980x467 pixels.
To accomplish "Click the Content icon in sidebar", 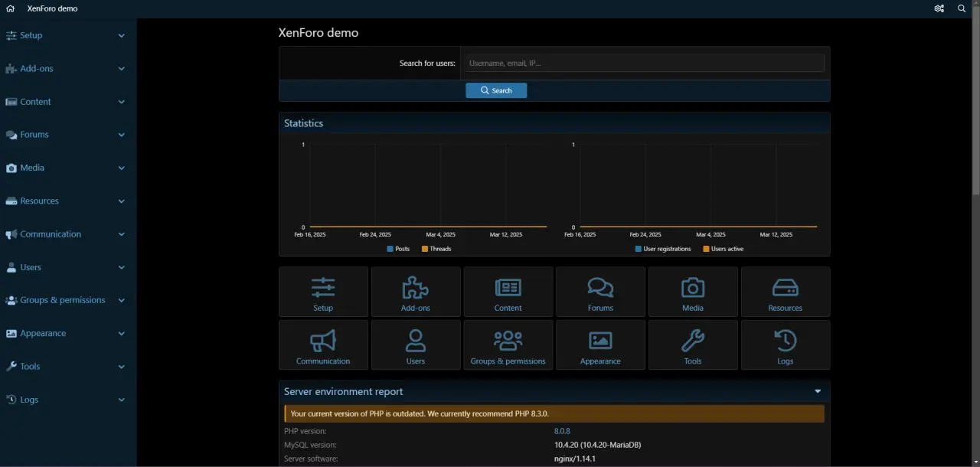I will [11, 102].
